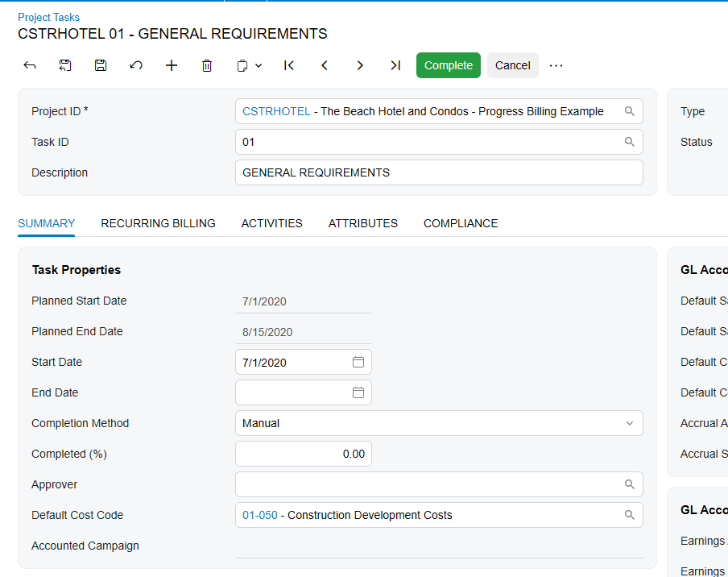
Task: Open the Approver lookup selector
Action: (x=631, y=484)
